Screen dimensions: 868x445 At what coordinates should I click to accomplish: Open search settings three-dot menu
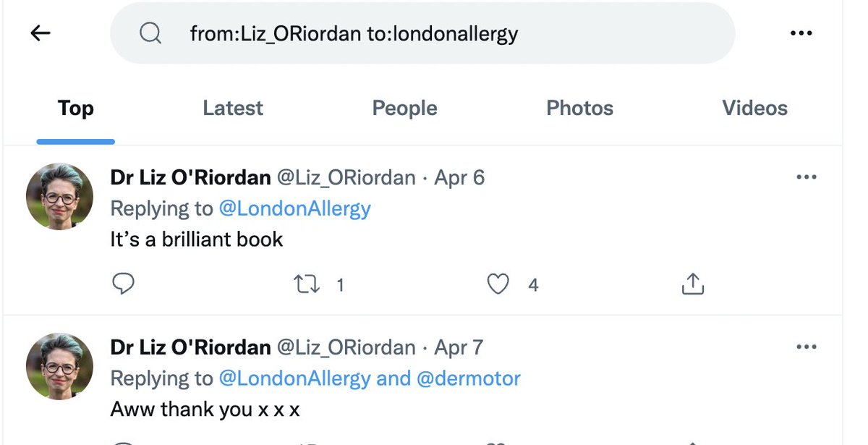pos(801,33)
